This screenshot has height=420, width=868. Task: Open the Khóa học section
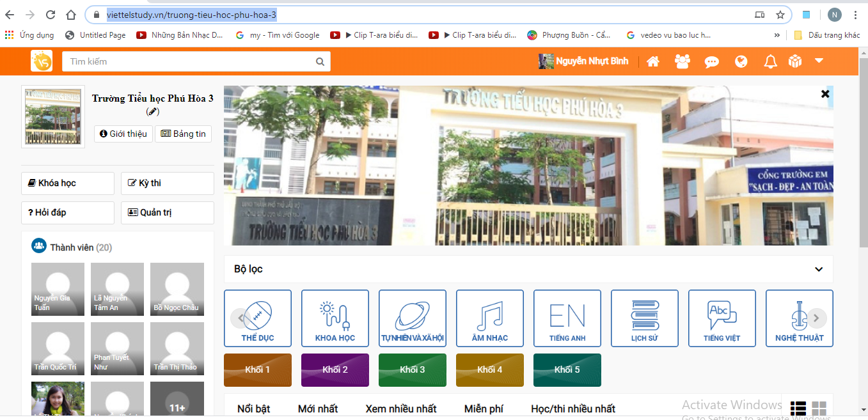(x=68, y=183)
